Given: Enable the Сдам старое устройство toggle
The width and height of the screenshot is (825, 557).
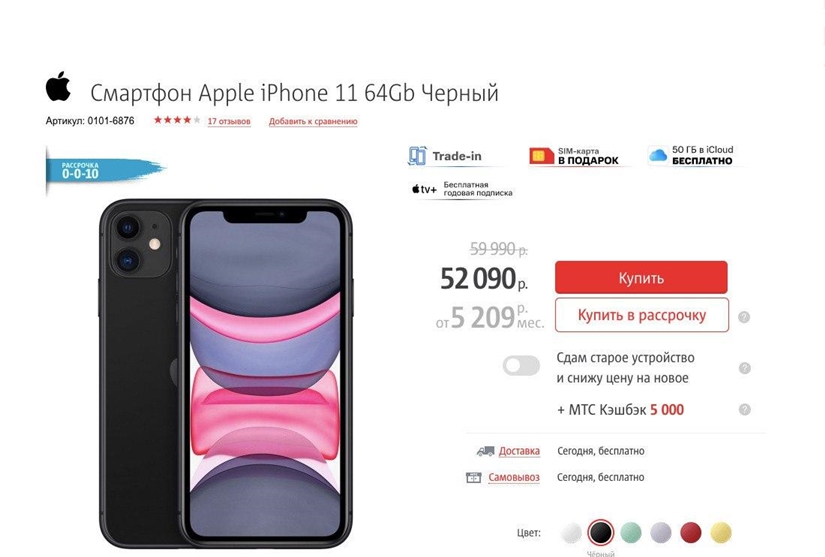Looking at the screenshot, I should [521, 366].
